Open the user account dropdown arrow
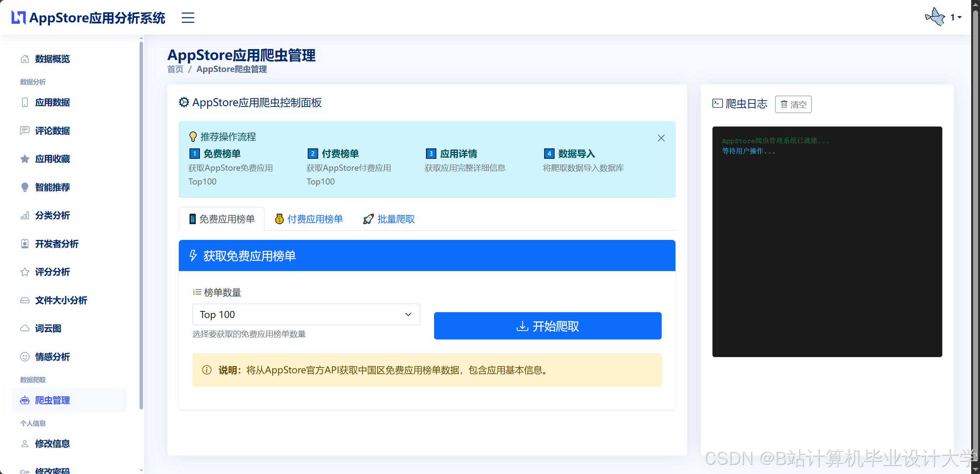Image resolution: width=980 pixels, height=474 pixels. [x=960, y=17]
